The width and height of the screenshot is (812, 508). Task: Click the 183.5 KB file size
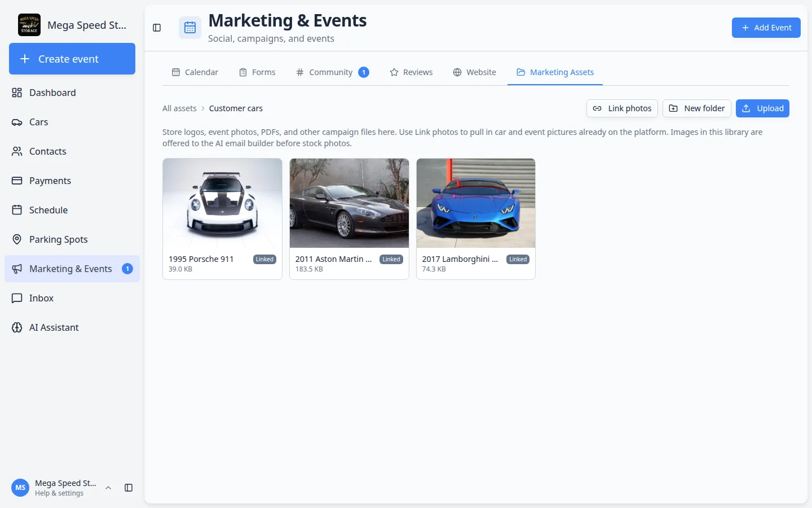[309, 269]
